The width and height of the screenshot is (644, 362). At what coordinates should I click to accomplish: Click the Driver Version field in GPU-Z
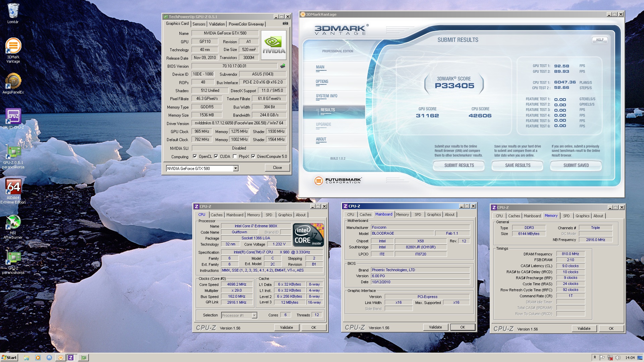pyautogui.click(x=239, y=123)
